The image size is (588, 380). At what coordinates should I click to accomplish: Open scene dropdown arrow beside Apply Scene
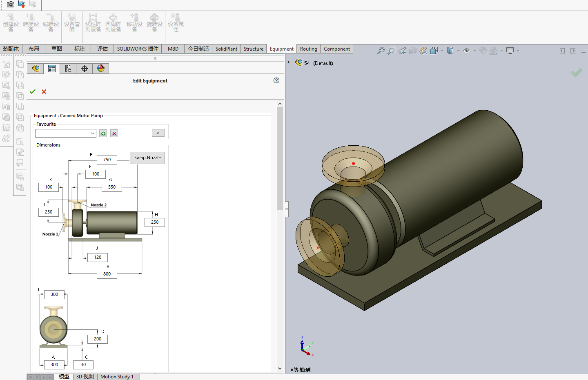(501, 51)
